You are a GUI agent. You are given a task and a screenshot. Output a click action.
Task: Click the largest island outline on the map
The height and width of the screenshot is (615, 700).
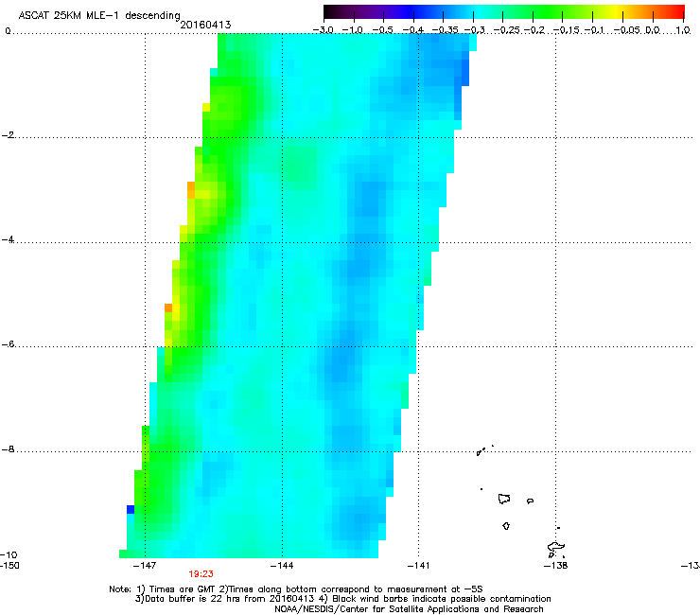pyautogui.click(x=556, y=547)
